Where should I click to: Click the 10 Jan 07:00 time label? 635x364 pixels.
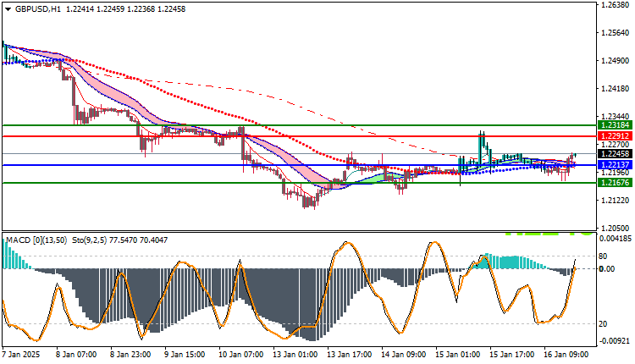240,355
